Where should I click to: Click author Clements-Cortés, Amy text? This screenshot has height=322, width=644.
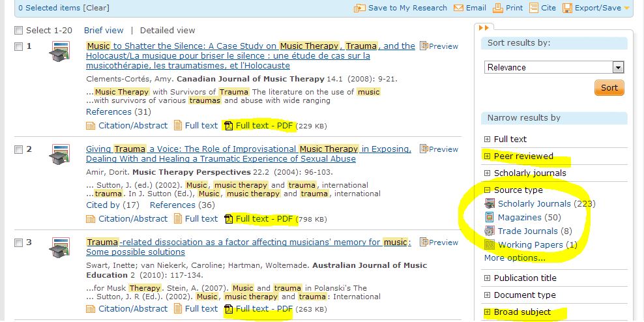(x=130, y=80)
